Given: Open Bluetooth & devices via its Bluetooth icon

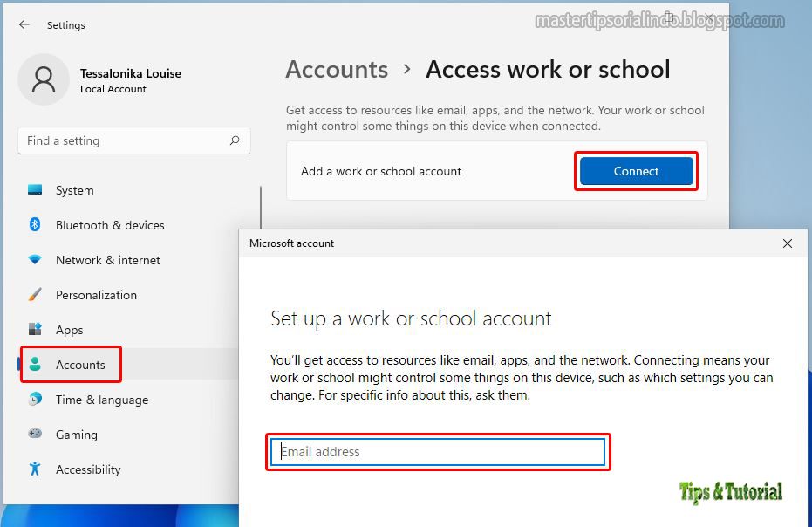Looking at the screenshot, I should pos(35,225).
